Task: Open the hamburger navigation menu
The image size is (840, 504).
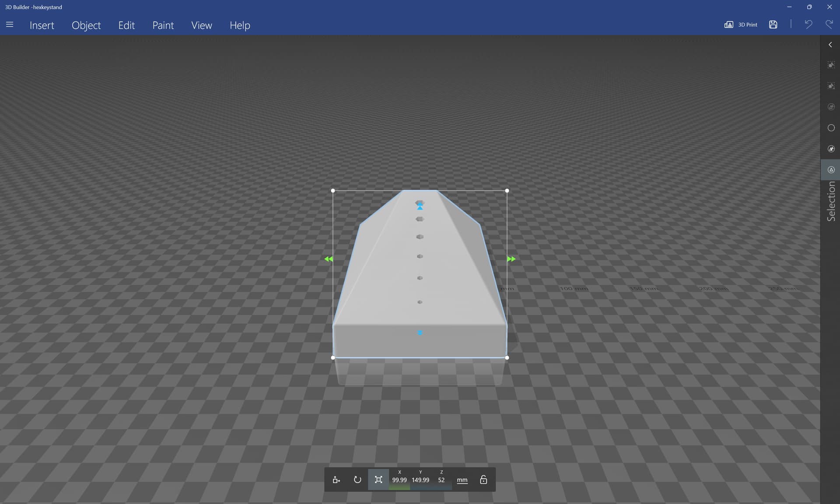Action: [10, 25]
